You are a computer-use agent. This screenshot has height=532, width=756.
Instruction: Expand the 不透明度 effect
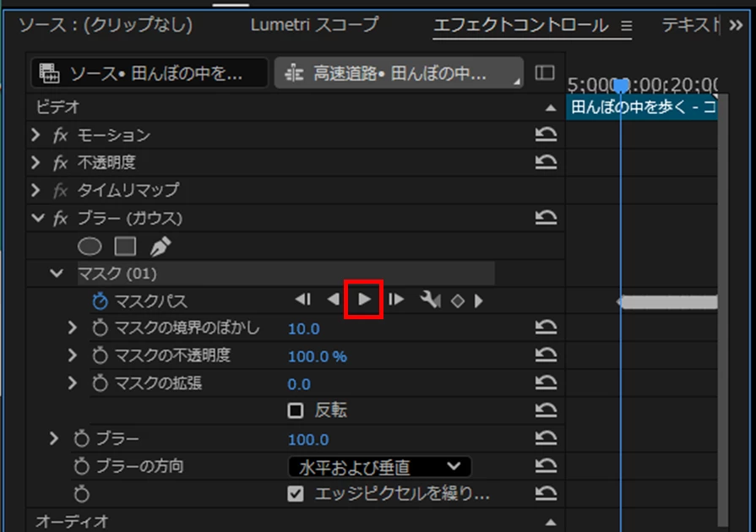click(x=35, y=162)
